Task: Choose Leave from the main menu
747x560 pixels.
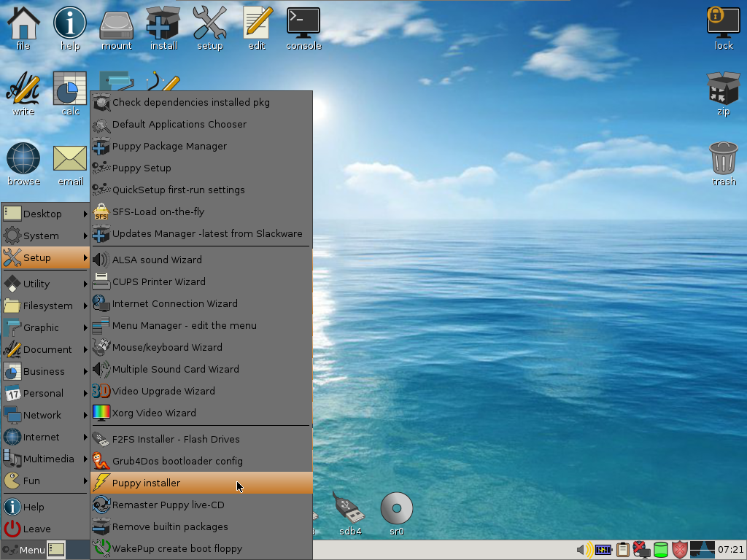Action: point(45,529)
